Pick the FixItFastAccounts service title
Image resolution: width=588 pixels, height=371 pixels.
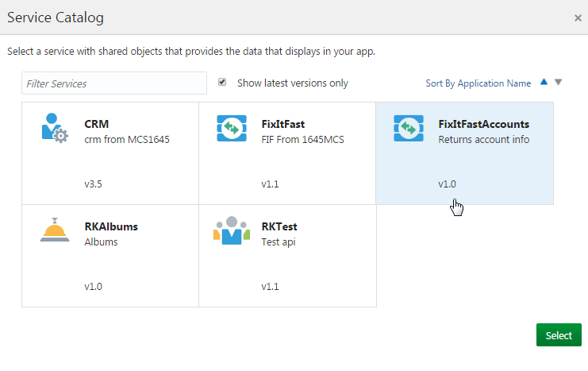click(x=483, y=124)
